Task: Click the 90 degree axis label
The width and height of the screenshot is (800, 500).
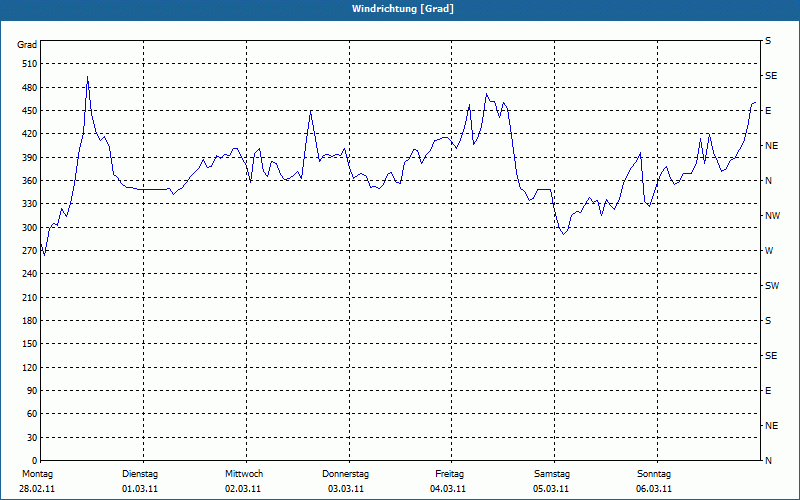Action: pyautogui.click(x=32, y=391)
